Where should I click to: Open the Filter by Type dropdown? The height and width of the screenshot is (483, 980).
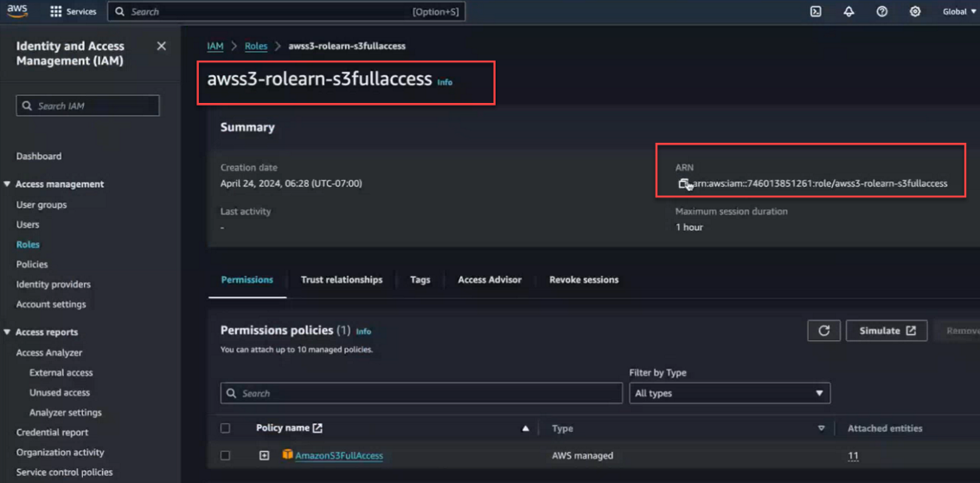coord(729,394)
